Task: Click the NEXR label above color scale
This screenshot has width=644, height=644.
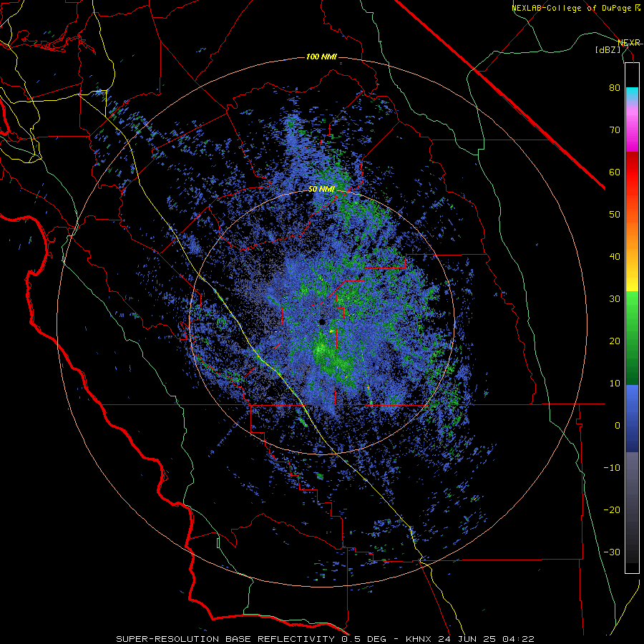Action: pos(628,42)
